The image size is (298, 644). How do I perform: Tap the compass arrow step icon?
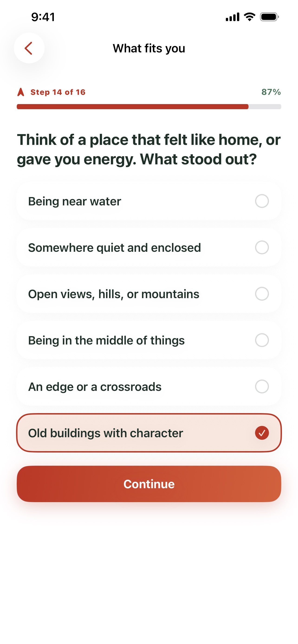(x=21, y=92)
